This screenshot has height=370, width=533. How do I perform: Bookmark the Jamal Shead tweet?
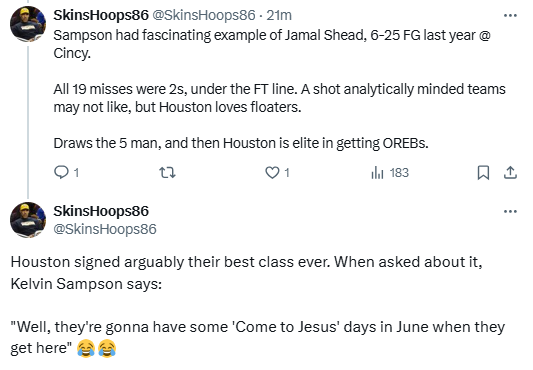tap(483, 173)
